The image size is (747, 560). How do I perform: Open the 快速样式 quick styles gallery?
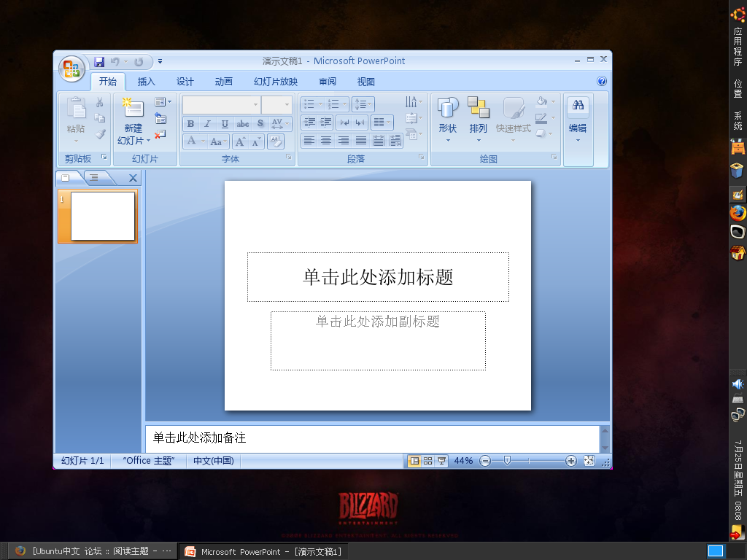(x=513, y=120)
